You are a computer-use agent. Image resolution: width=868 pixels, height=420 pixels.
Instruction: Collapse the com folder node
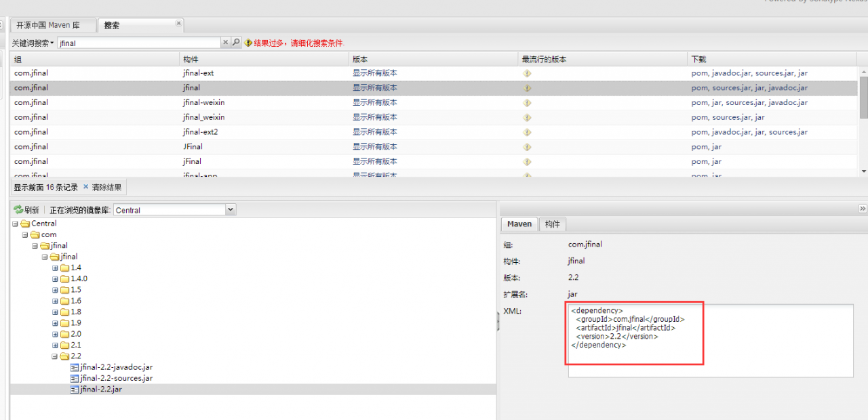click(x=25, y=235)
